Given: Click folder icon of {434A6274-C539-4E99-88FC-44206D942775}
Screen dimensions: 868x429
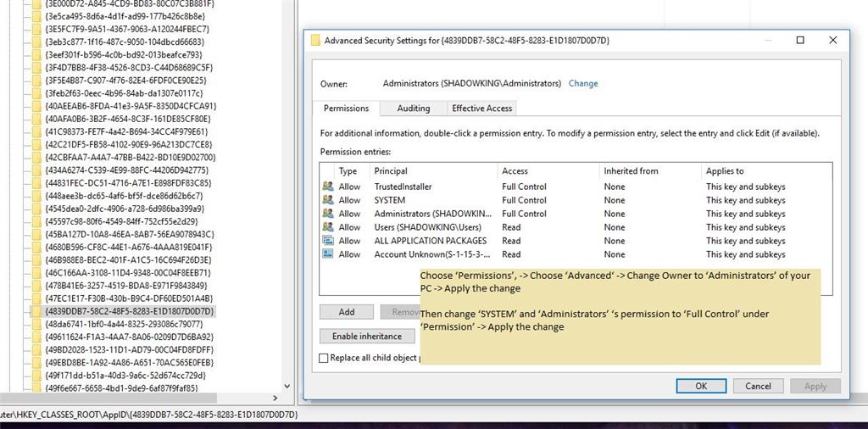Looking at the screenshot, I should [x=37, y=170].
